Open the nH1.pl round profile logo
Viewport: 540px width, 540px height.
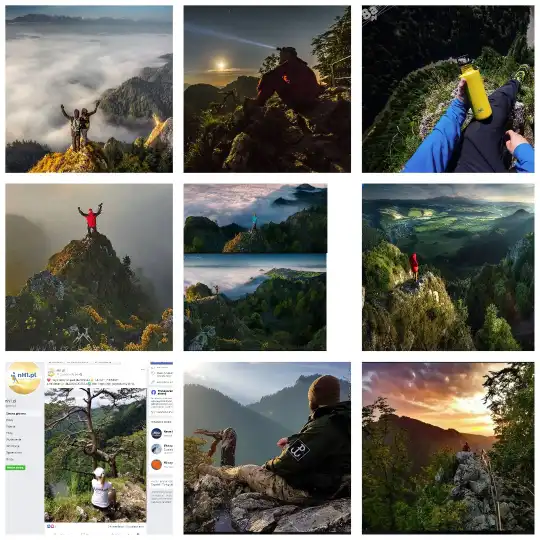23,378
